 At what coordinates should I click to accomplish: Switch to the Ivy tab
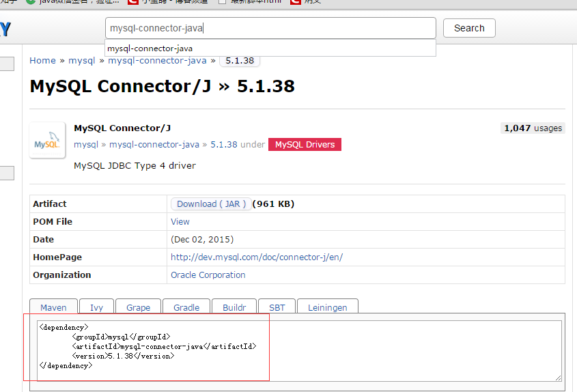[96, 307]
